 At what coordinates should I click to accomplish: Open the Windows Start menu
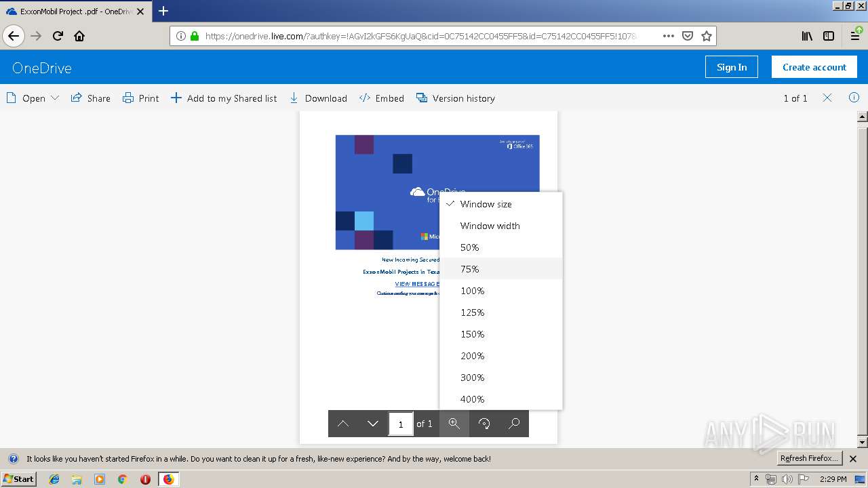pyautogui.click(x=18, y=479)
